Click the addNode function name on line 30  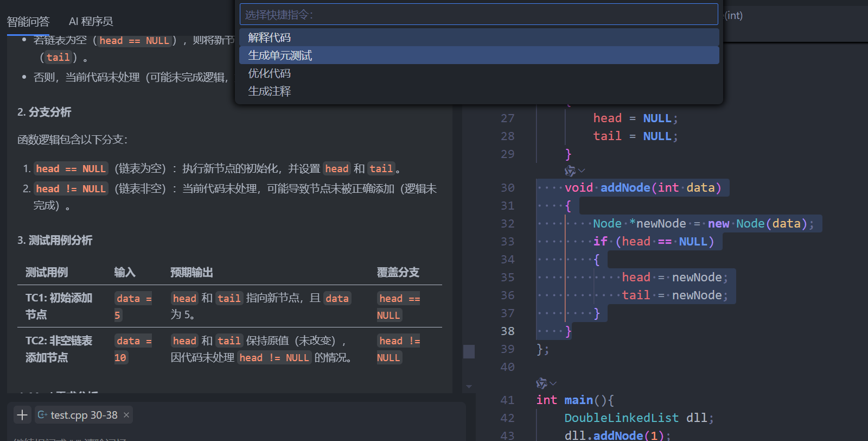pos(626,188)
